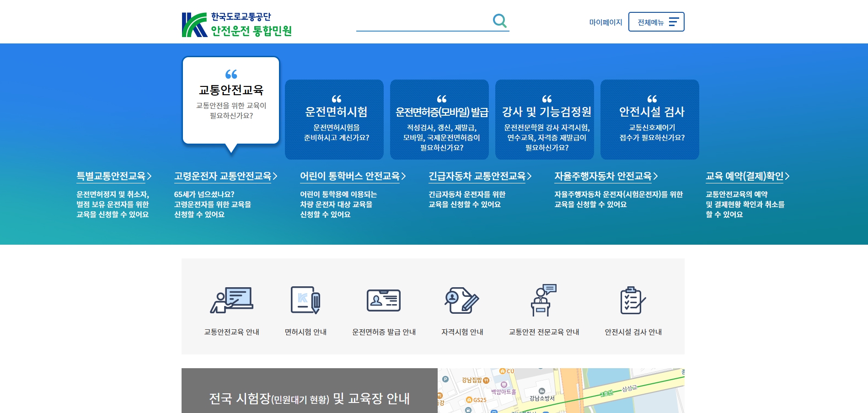Open 어린이 통학버스 안전교육 link

pyautogui.click(x=353, y=176)
